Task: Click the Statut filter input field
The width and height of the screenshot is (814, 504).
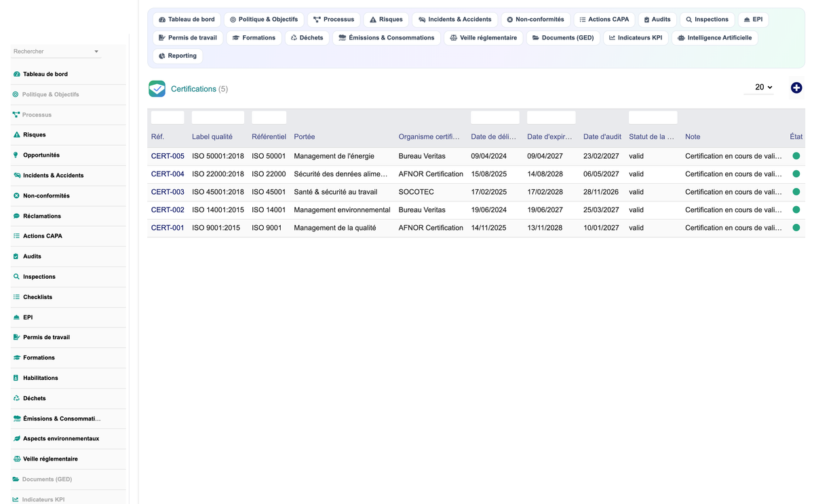Action: pos(653,117)
